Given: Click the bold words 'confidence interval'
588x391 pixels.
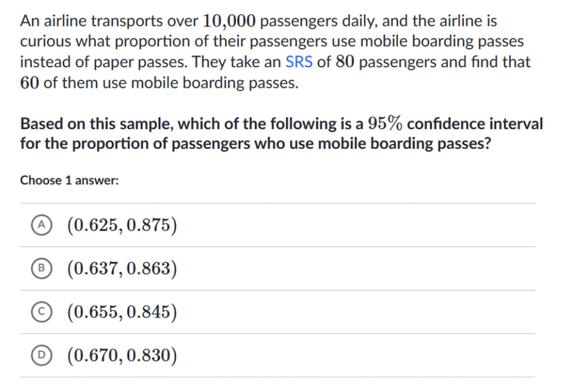Looking at the screenshot, I should pyautogui.click(x=475, y=124).
